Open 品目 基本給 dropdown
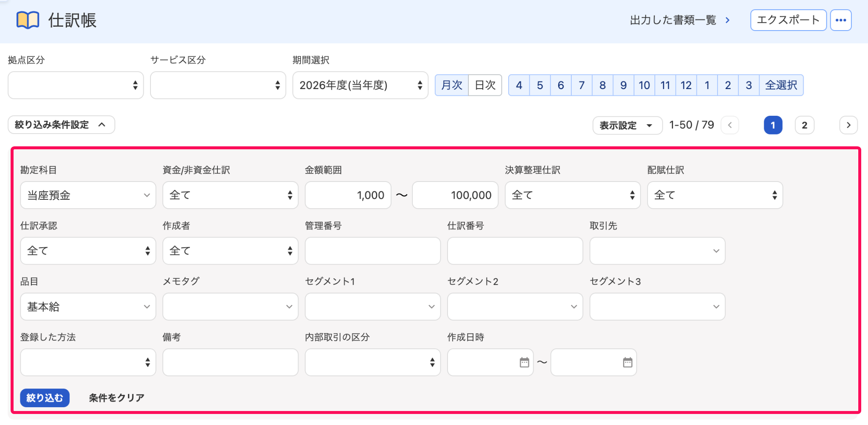Image resolution: width=868 pixels, height=425 pixels. (88, 307)
